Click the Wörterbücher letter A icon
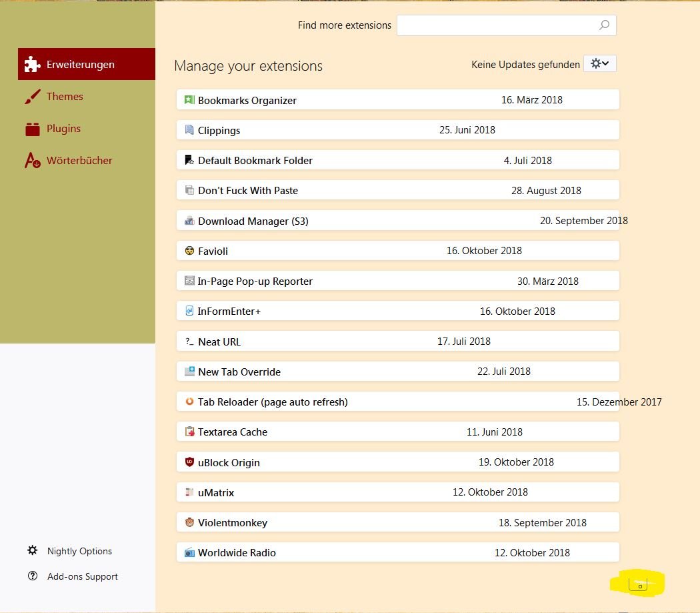This screenshot has height=613, width=700. tap(32, 160)
